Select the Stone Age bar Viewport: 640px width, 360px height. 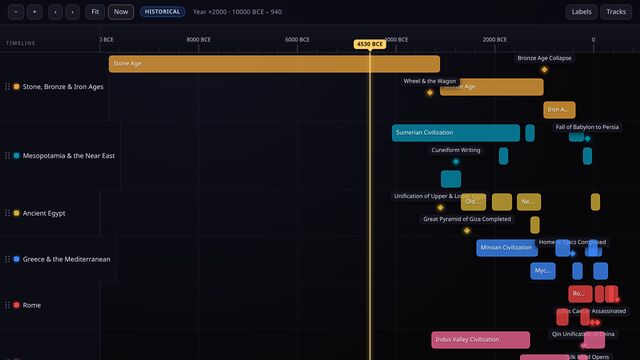pyautogui.click(x=274, y=64)
